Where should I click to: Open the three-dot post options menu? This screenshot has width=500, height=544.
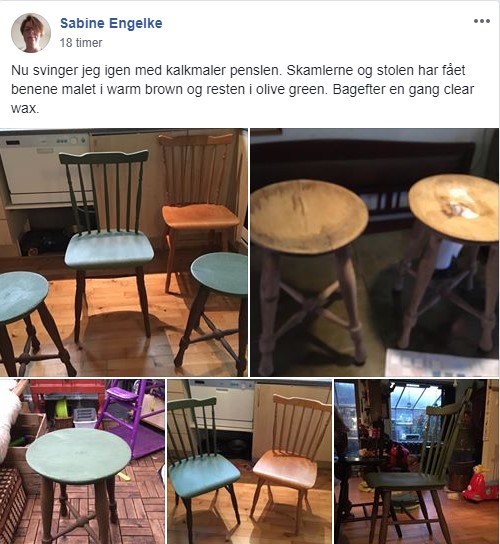click(x=482, y=22)
